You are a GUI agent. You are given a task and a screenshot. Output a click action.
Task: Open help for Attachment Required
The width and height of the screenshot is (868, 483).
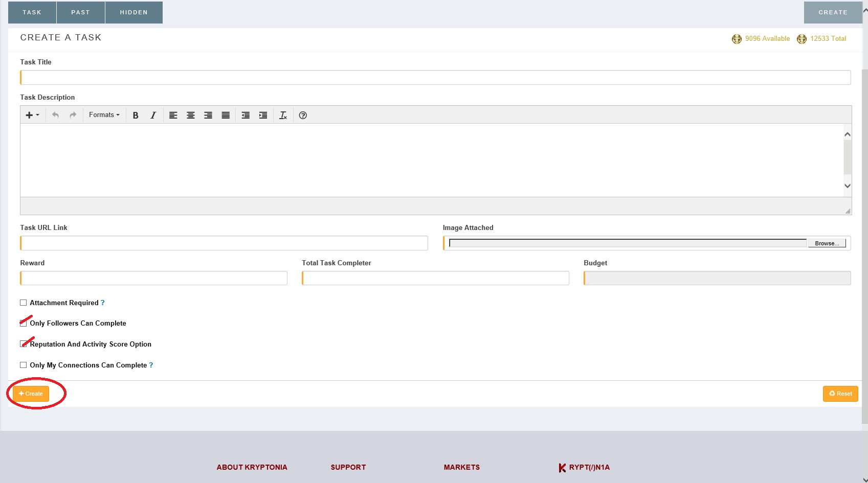103,303
